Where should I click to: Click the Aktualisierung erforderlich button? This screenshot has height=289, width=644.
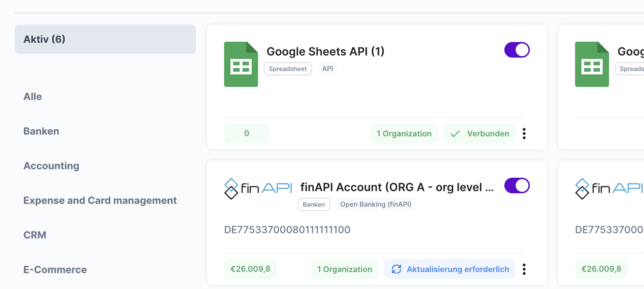[x=450, y=269]
